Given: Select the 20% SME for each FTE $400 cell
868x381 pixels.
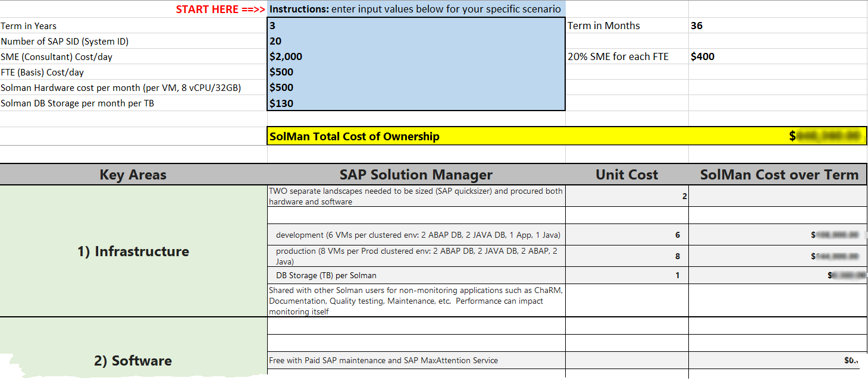Looking at the screenshot, I should pyautogui.click(x=776, y=57).
